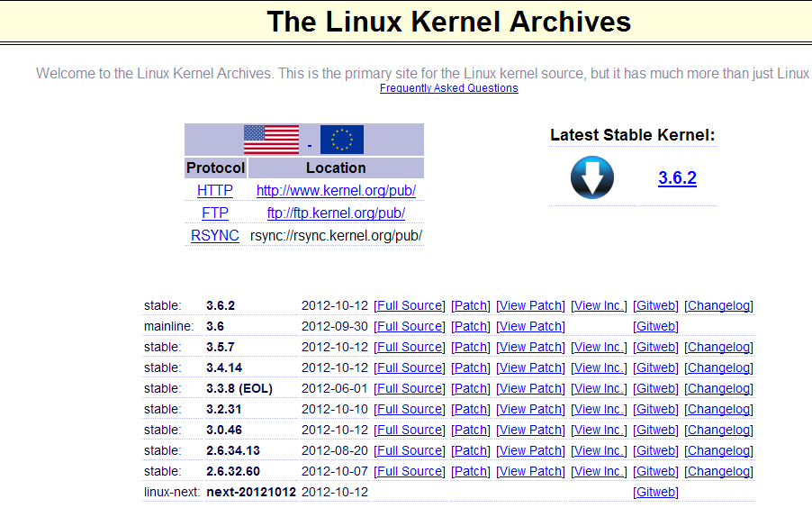Download Full Source for 3.3.8 (EOL)

[409, 388]
